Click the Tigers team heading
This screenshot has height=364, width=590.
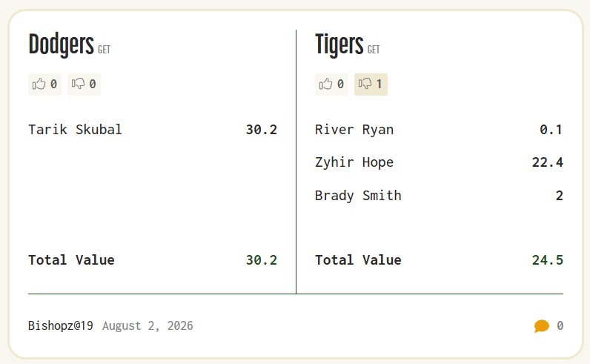[339, 44]
